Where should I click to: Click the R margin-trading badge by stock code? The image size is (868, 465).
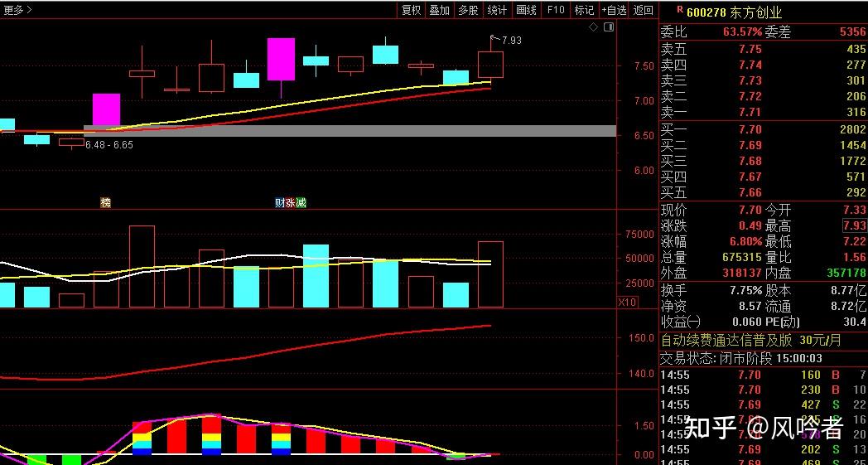click(x=680, y=10)
